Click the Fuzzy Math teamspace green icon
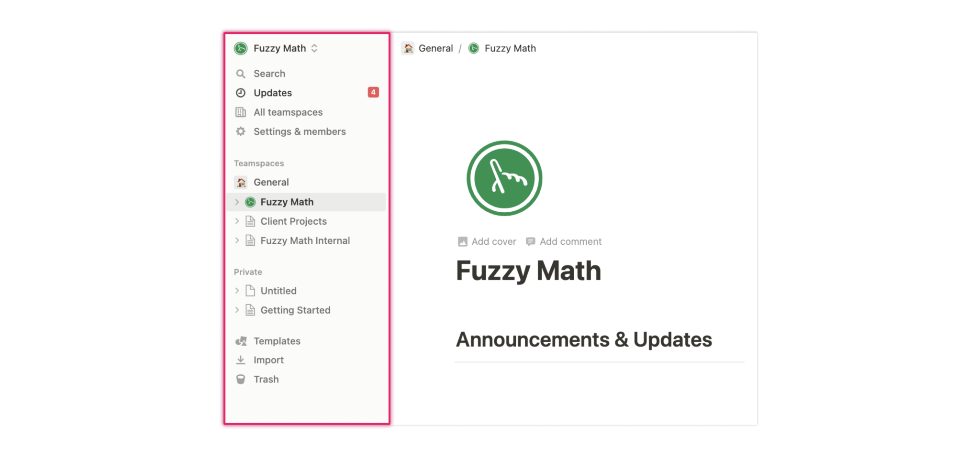The height and width of the screenshot is (457, 980). [x=250, y=202]
